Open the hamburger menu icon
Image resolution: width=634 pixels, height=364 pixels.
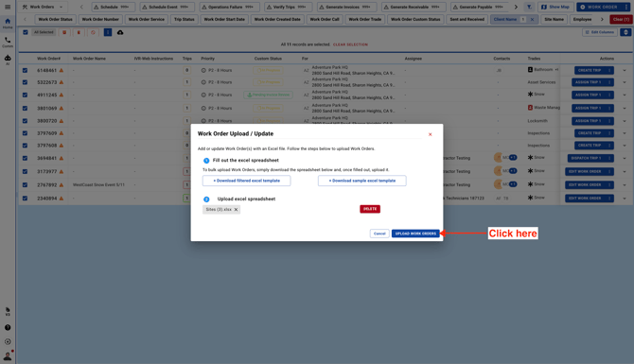click(x=8, y=7)
